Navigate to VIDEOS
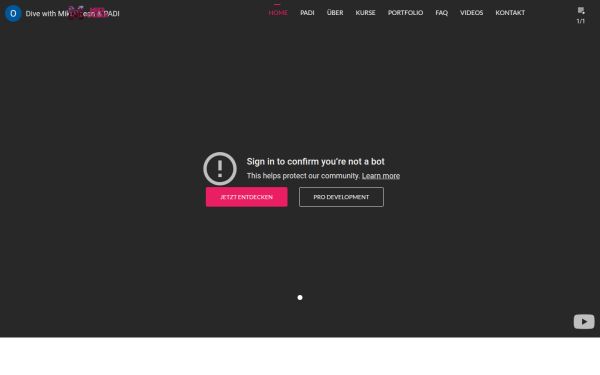600x375 pixels. pos(471,13)
